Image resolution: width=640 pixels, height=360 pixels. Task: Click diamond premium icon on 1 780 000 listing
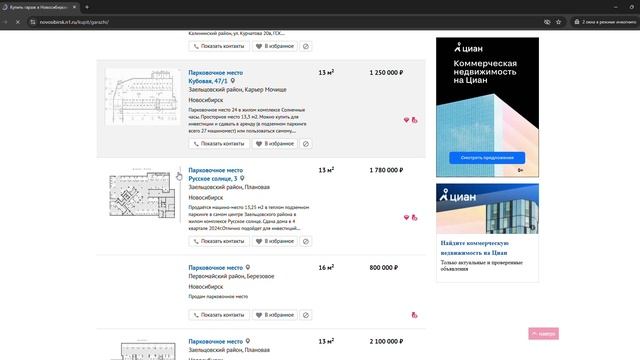406,218
